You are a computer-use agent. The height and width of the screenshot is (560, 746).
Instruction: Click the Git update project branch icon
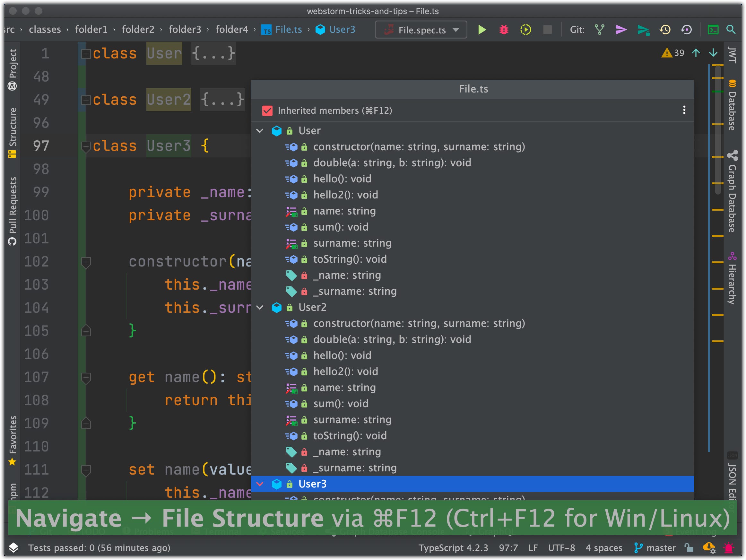pyautogui.click(x=599, y=30)
